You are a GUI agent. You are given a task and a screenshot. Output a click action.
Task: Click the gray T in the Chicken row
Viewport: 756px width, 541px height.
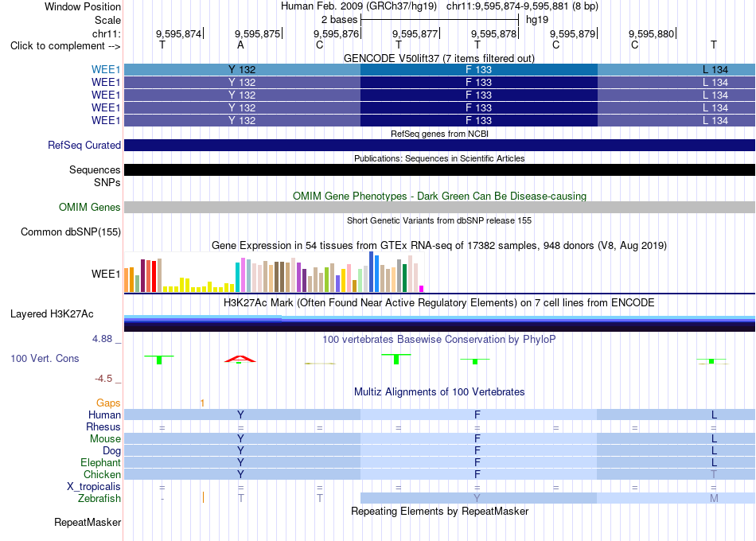pyautogui.click(x=714, y=474)
